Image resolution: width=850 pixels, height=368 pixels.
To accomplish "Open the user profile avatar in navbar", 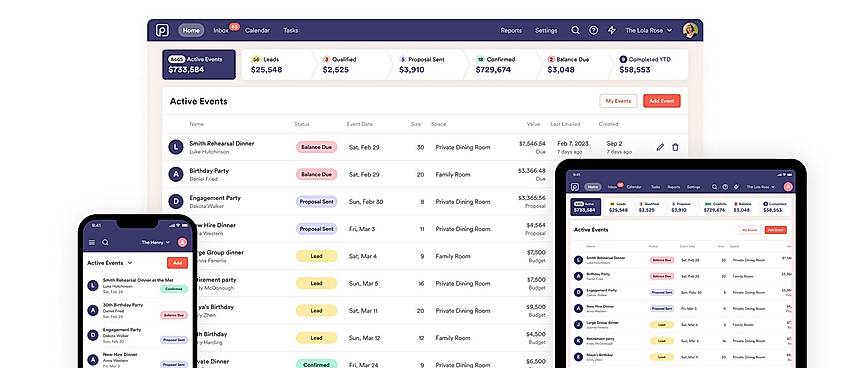I will pos(690,30).
